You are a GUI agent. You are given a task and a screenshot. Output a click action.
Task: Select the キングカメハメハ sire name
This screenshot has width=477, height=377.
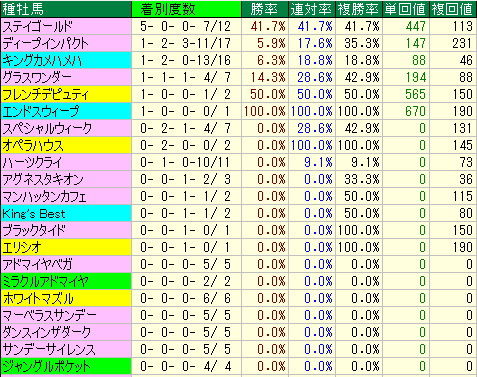coord(41,60)
